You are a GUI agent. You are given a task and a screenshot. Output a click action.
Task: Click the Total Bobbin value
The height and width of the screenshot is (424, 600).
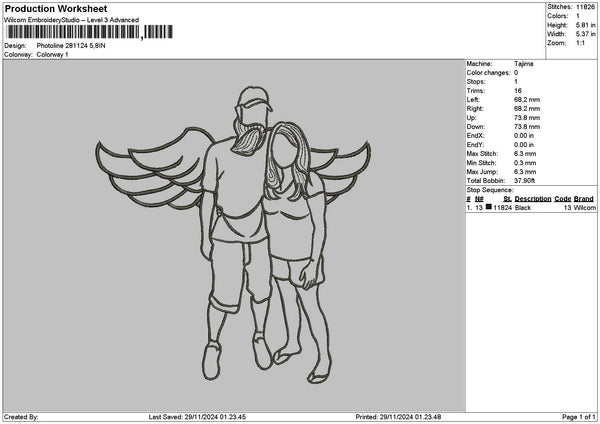point(525,181)
